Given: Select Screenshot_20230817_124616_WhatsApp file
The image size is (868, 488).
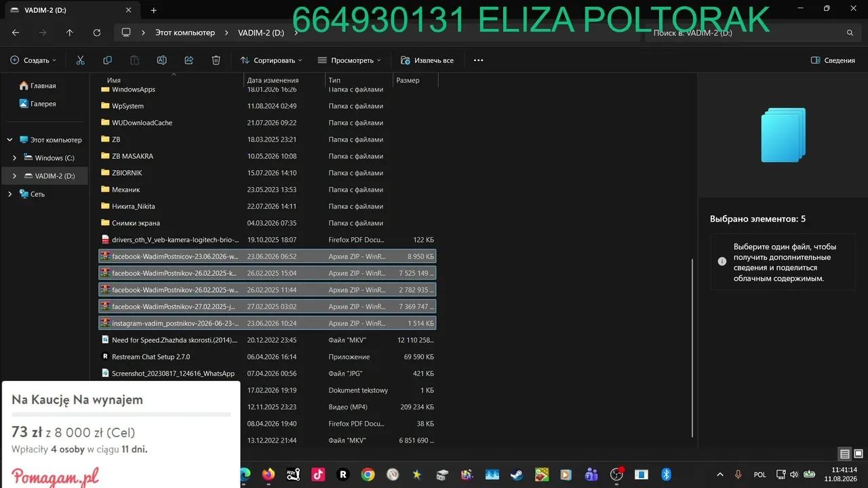Looking at the screenshot, I should pyautogui.click(x=268, y=373).
